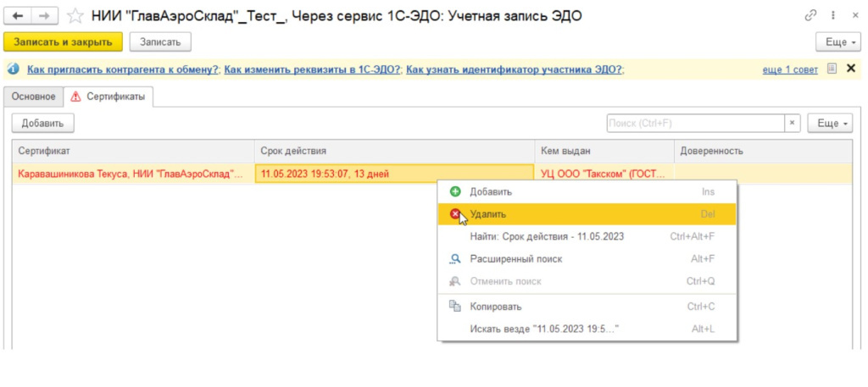Image resolution: width=868 pixels, height=387 pixels.
Task: Choose "Удалить" in the context menu
Action: pos(487,214)
